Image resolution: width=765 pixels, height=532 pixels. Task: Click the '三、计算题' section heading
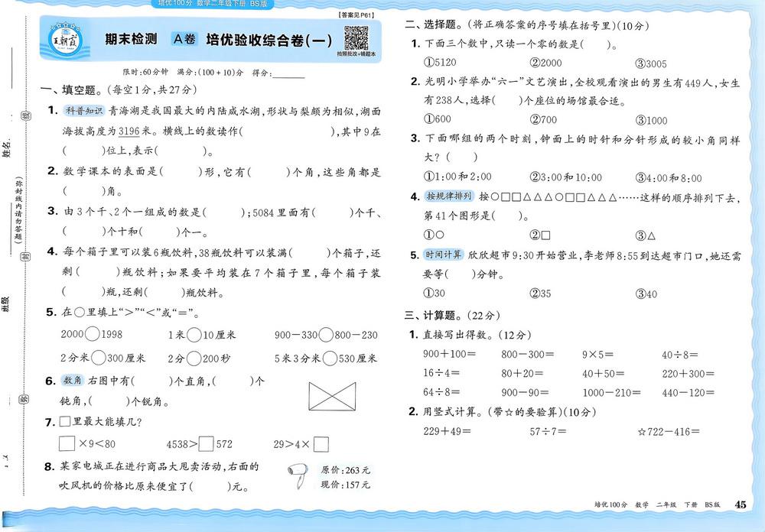[431, 316]
